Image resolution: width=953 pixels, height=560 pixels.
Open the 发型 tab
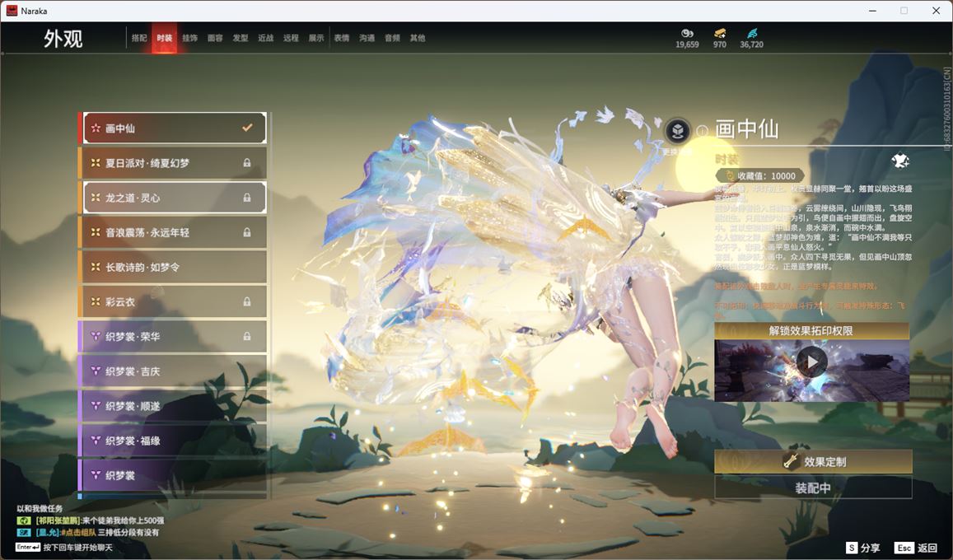click(x=241, y=38)
